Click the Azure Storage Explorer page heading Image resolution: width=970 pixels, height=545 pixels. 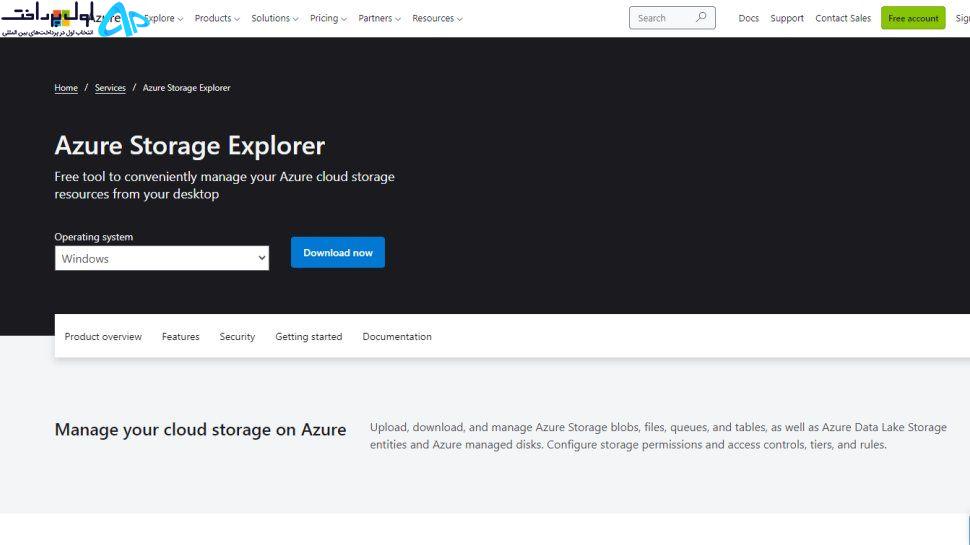(x=190, y=146)
